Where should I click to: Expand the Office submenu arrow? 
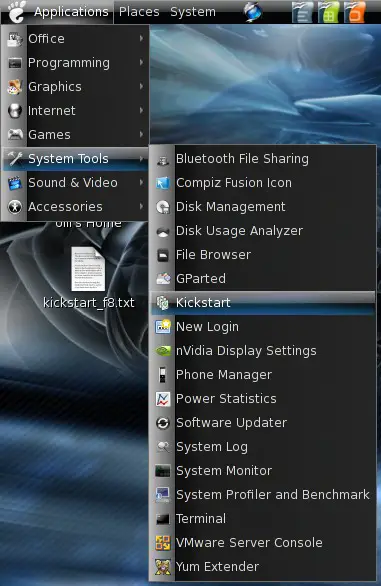[x=141, y=38]
